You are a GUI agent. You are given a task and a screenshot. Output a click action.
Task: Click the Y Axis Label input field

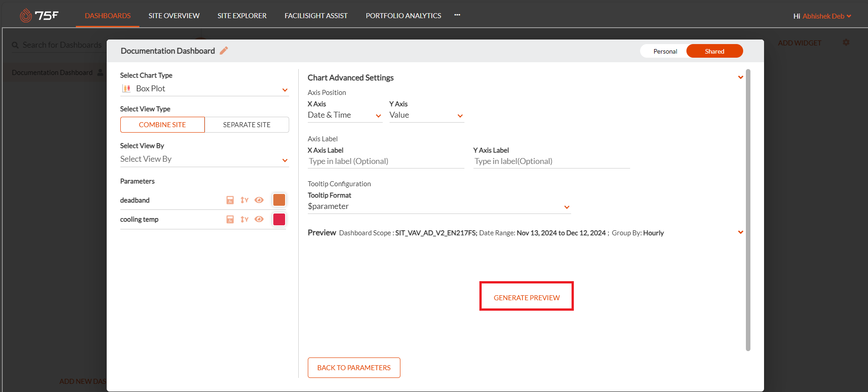[x=552, y=161]
